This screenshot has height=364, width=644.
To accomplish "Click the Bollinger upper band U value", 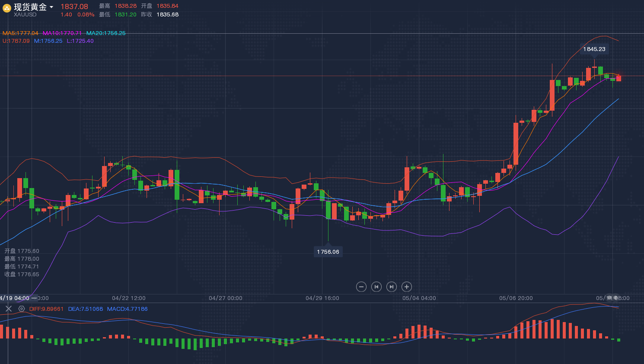I will (16, 41).
